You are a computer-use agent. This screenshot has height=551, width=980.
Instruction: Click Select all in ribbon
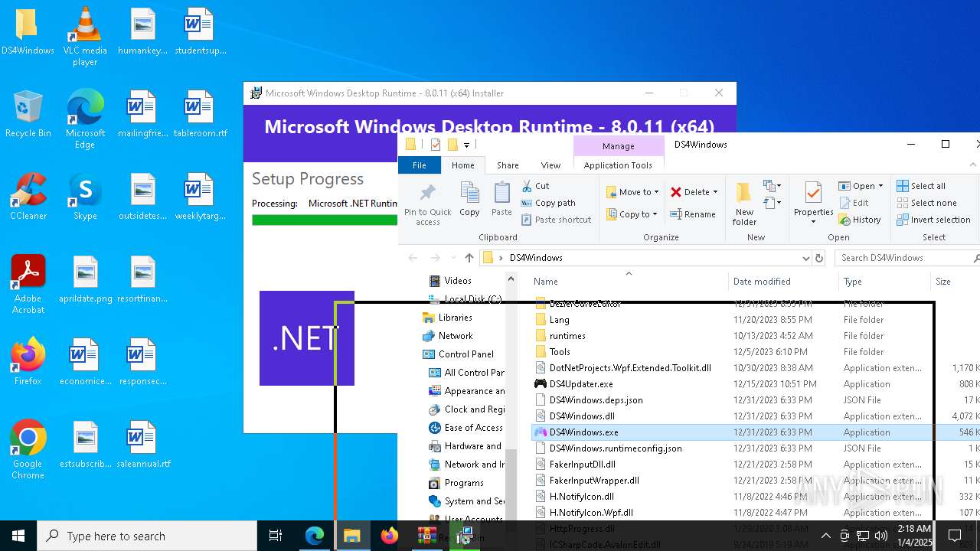coord(921,186)
